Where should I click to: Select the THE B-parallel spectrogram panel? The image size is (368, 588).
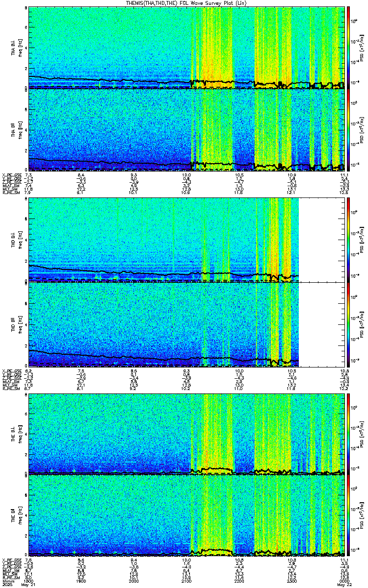(x=186, y=515)
